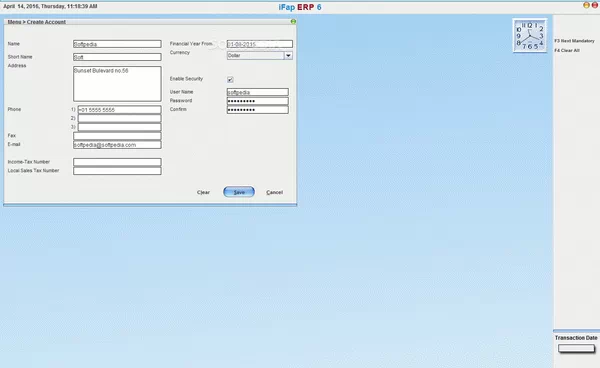Viewport: 600px width, 368px height.
Task: Click the third Phone number field
Action: point(119,127)
